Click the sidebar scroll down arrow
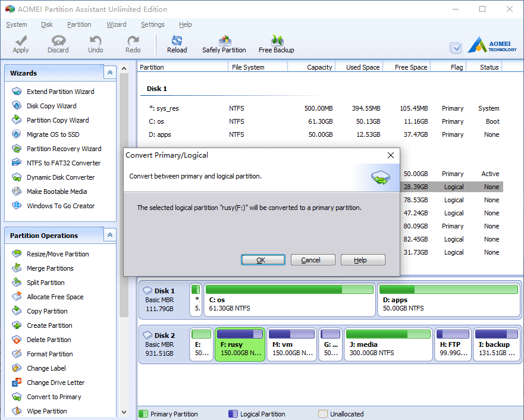524x420 pixels. coord(124,412)
